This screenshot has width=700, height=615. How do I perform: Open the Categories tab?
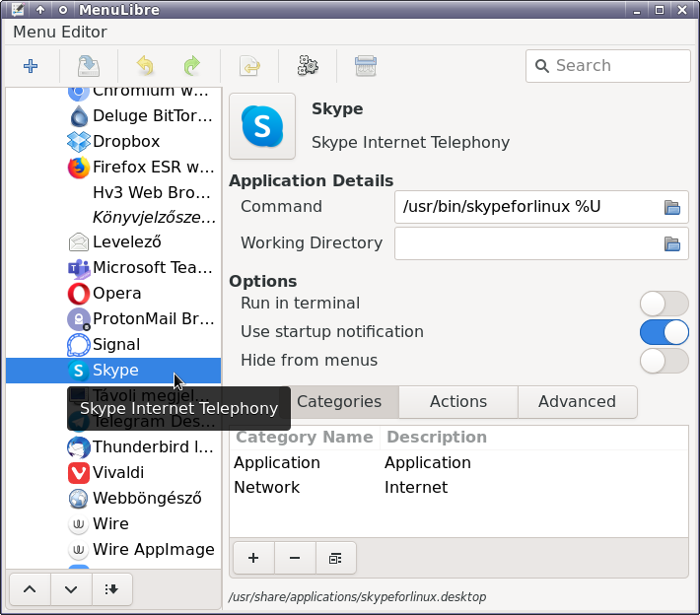339,402
